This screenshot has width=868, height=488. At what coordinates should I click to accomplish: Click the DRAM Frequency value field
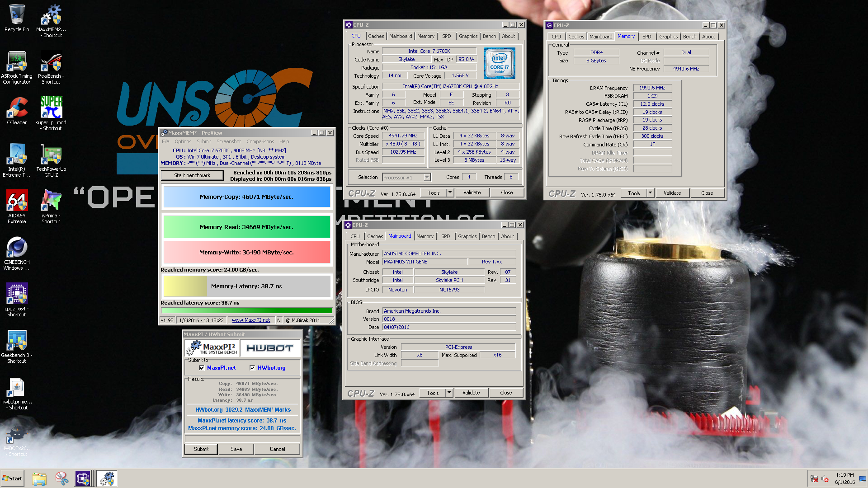[652, 88]
